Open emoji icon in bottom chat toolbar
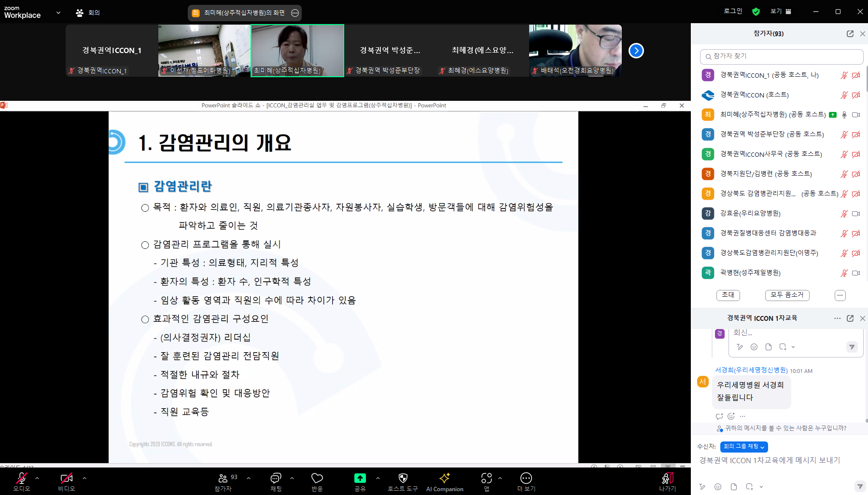 (x=718, y=487)
